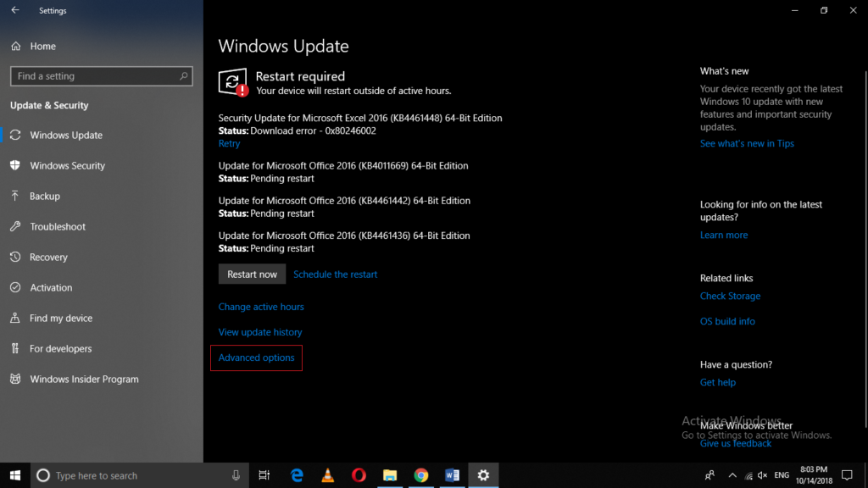Viewport: 868px width, 488px height.
Task: Click the Find a setting search box
Action: [102, 75]
